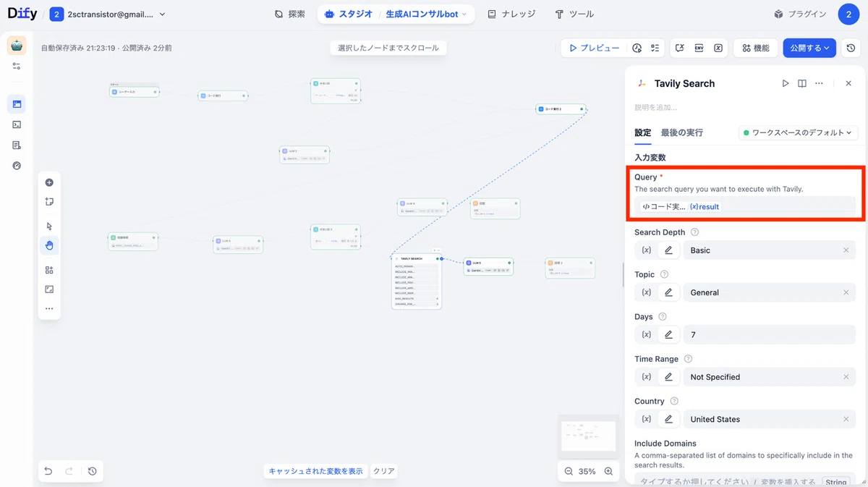This screenshot has height=487, width=868.
Task: Click the organize nodes icon
Action: pyautogui.click(x=49, y=270)
